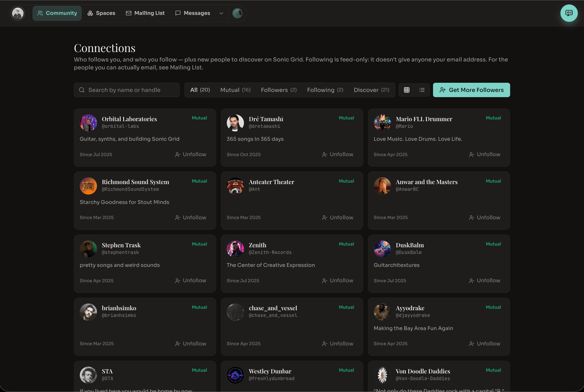Viewport: 584px width, 392px height.
Task: Unfollow Zenith
Action: pos(338,280)
